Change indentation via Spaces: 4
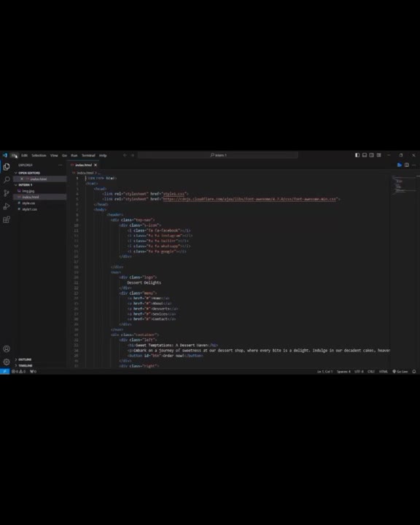 [x=343, y=371]
